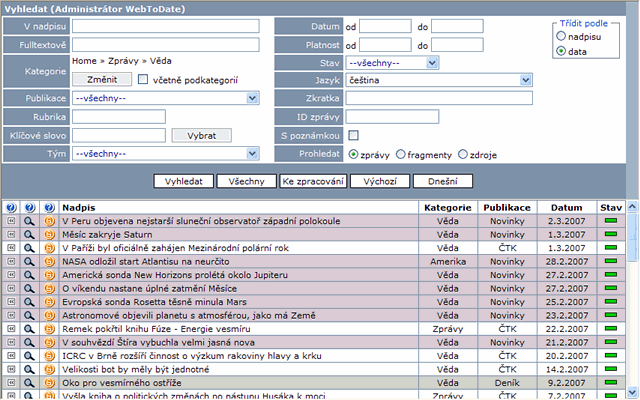640x400 pixels.
Task: Click the first help icon in table header
Action: coord(11,206)
